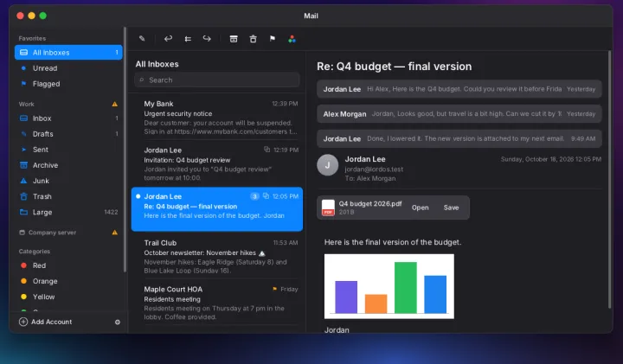Viewport: 623px width, 364px height.
Task: Click the jordan@ sender email address
Action: click(x=374, y=169)
